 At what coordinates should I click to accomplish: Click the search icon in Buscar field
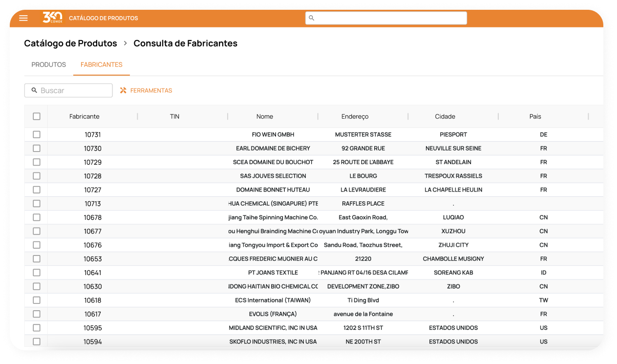34,90
